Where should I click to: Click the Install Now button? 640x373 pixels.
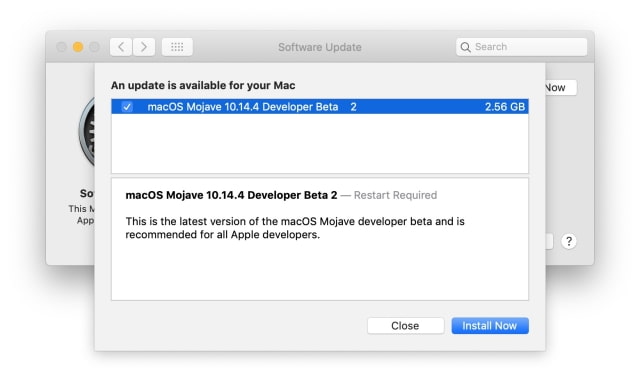click(x=490, y=326)
